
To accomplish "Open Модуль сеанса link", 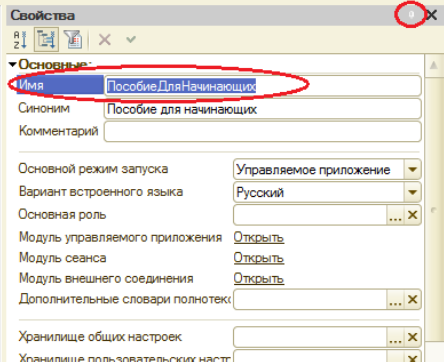I will pos(259,258).
